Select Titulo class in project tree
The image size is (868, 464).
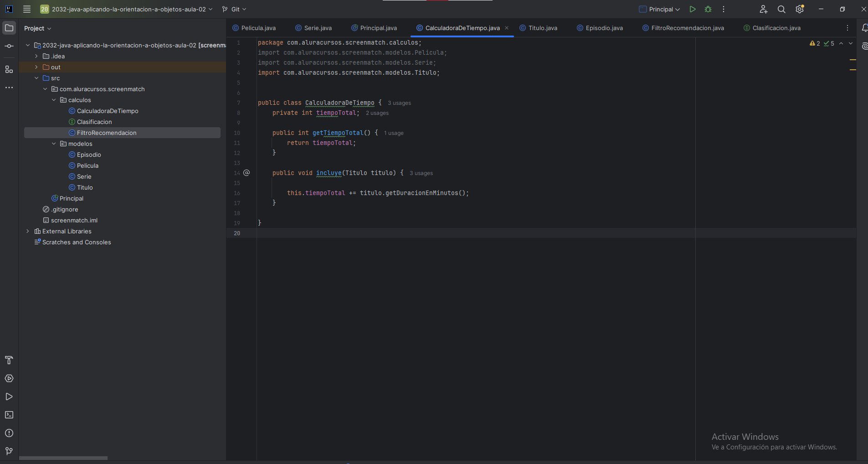tap(85, 187)
